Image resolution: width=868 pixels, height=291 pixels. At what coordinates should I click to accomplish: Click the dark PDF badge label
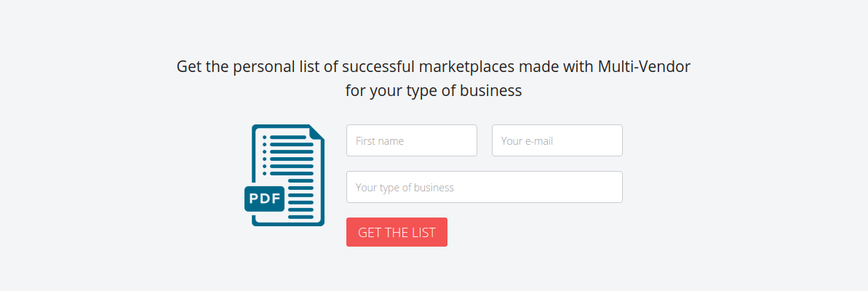click(264, 198)
